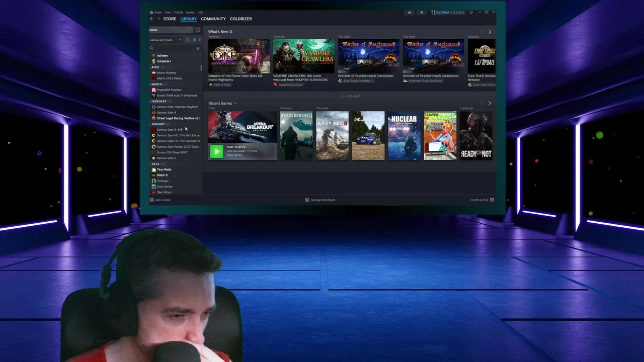Open the Games and Tools filter dropdown

166,40
